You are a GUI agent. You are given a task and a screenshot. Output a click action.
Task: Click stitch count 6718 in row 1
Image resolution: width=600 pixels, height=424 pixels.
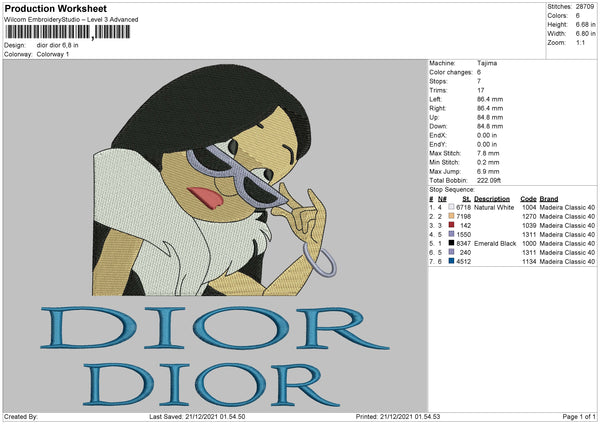pyautogui.click(x=463, y=207)
